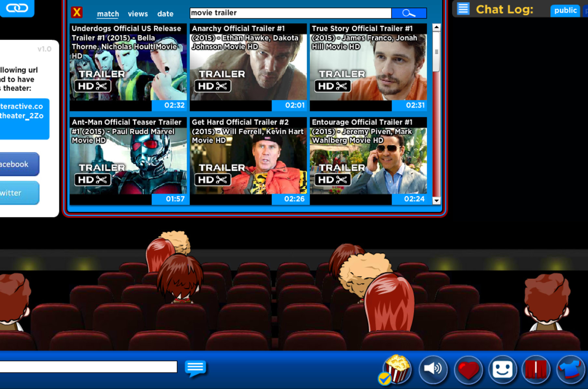Click the red curtains icon

click(x=536, y=370)
